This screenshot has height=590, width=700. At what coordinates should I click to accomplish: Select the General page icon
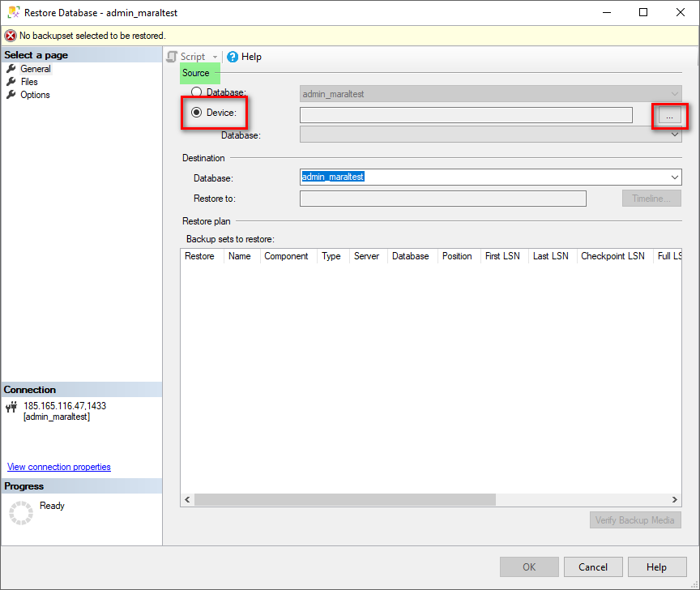point(12,69)
